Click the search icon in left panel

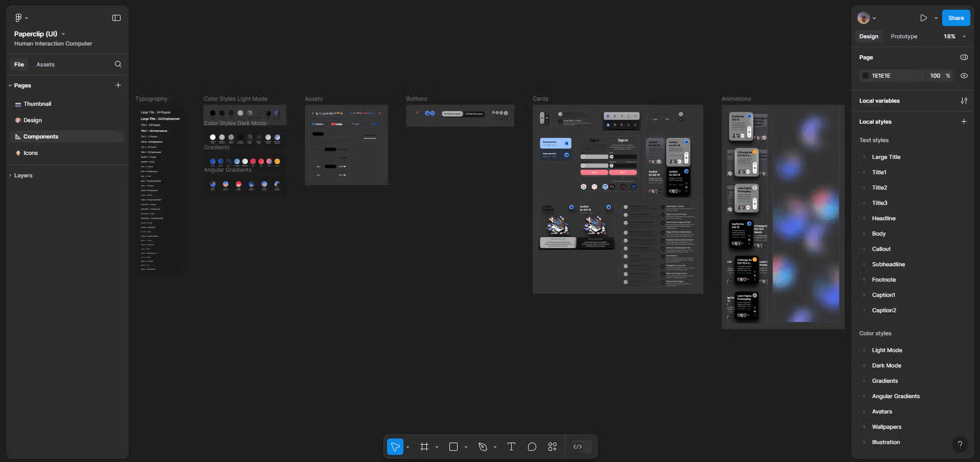point(118,64)
